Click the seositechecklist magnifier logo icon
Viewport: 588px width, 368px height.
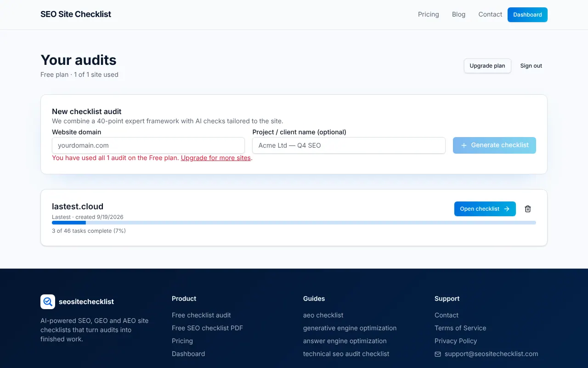pyautogui.click(x=48, y=302)
